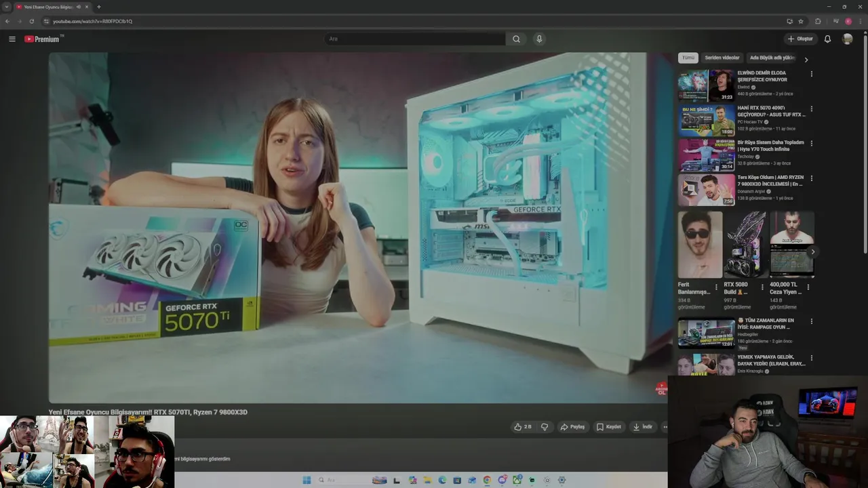Go back in Chrome

coord(7,21)
